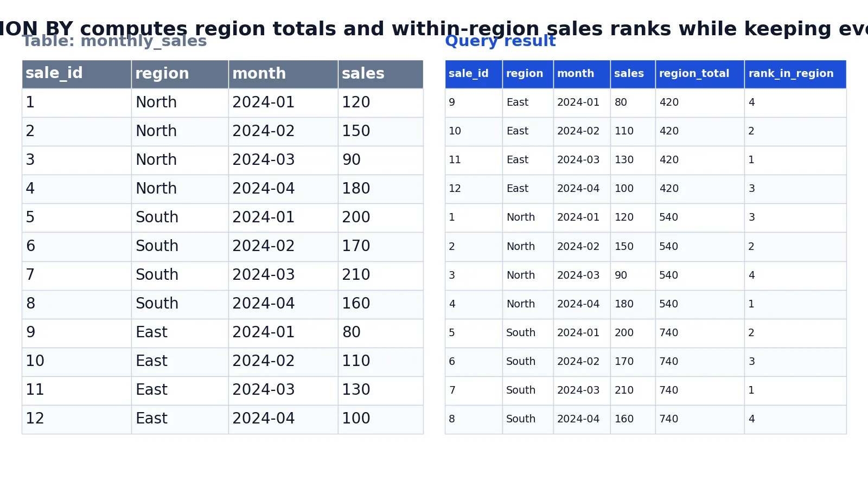Viewport: 868px width, 488px height.
Task: Click sales value 170 in Query result
Action: [x=633, y=362]
